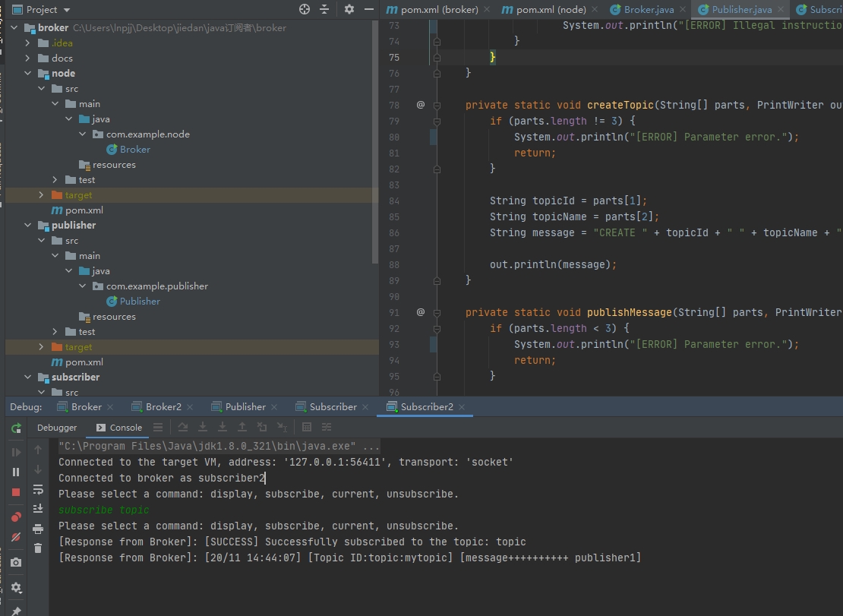Switch to Broker.java editor tab
The width and height of the screenshot is (843, 616).
click(648, 10)
